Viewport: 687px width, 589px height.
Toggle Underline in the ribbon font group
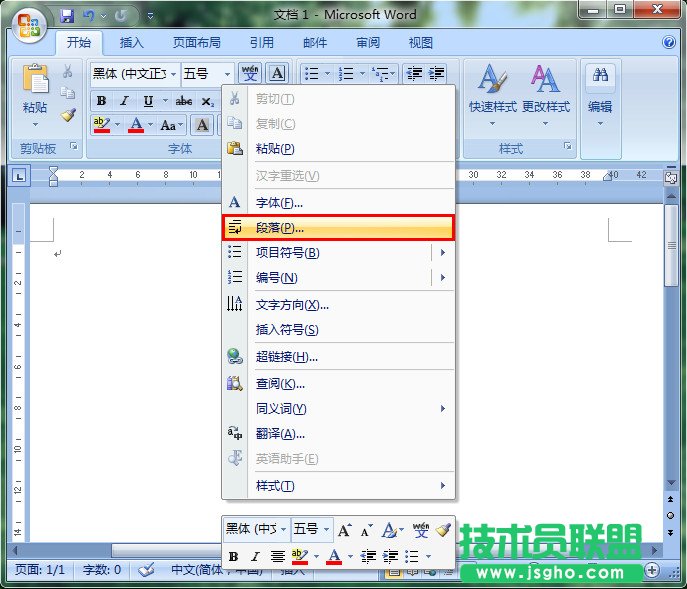(148, 101)
